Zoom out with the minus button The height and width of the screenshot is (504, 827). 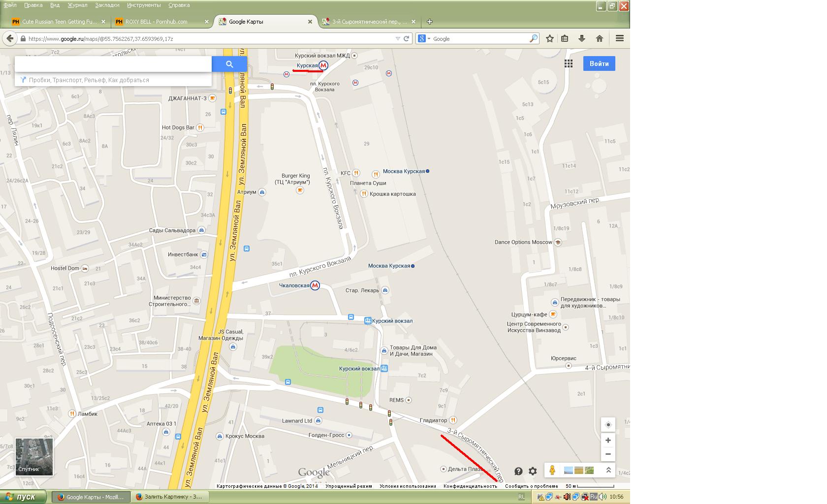tap(608, 454)
